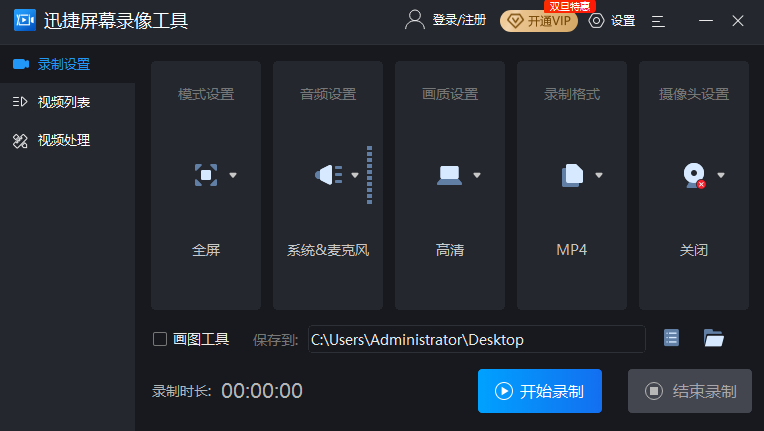Image resolution: width=764 pixels, height=431 pixels.
Task: Switch to the 视频处理 tab
Action: click(64, 140)
